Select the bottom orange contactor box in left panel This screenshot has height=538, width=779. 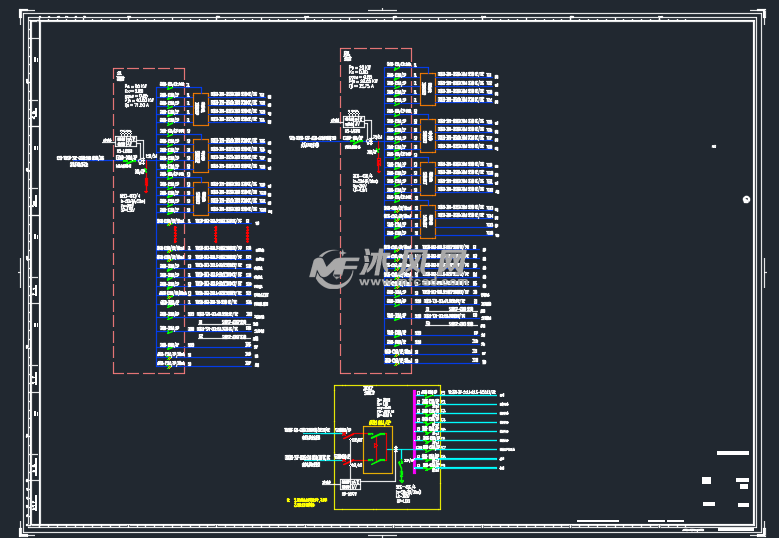pos(200,198)
